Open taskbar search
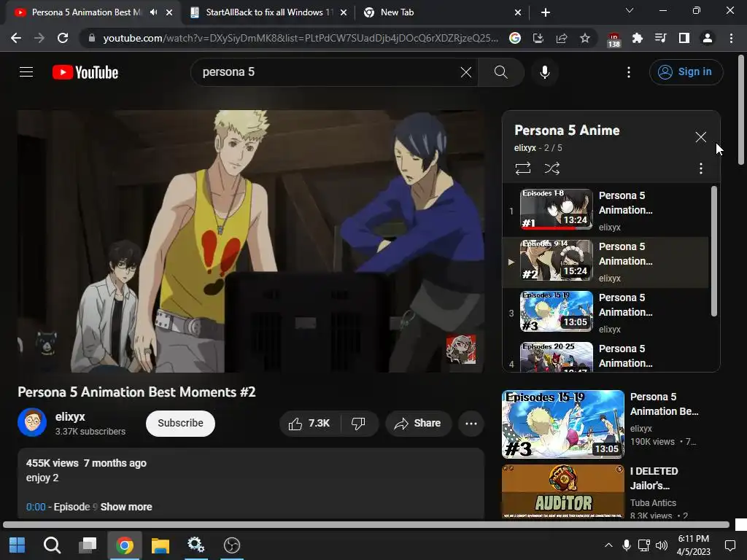Screen dimensions: 747x560 [x=52, y=545]
